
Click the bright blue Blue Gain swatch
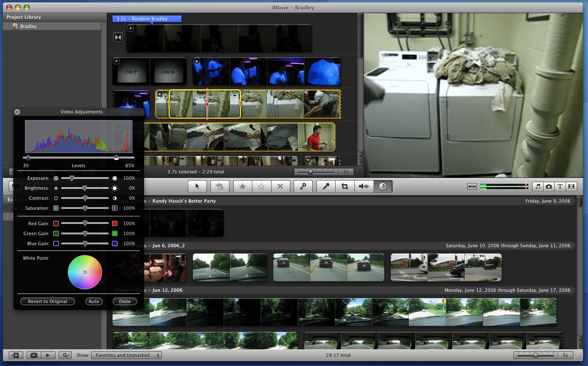tap(115, 243)
